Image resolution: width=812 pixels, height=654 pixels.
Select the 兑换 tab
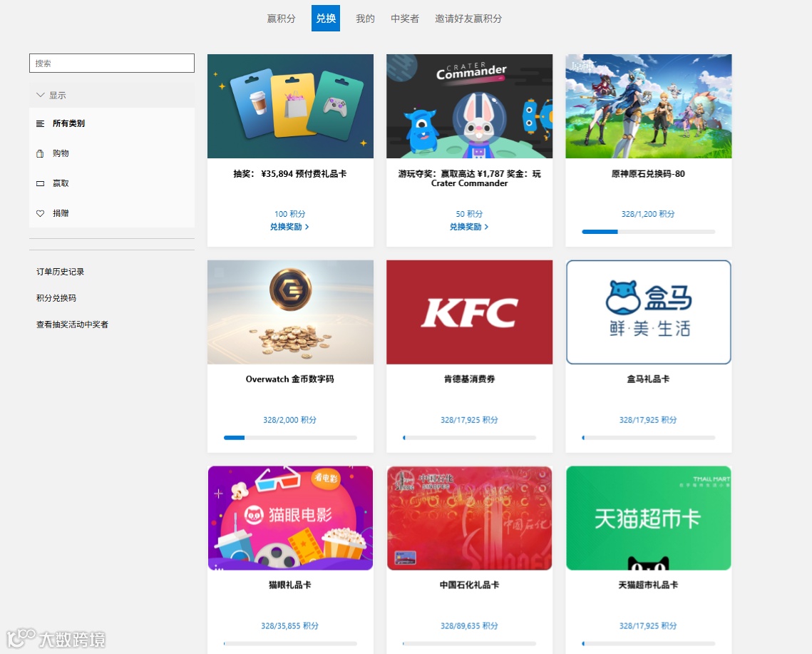pos(326,18)
